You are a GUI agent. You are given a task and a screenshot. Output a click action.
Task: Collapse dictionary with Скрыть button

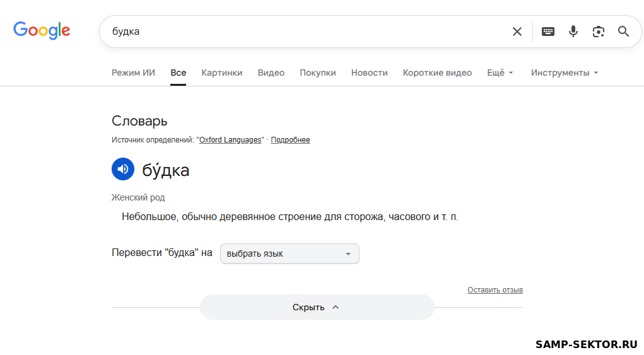[317, 307]
